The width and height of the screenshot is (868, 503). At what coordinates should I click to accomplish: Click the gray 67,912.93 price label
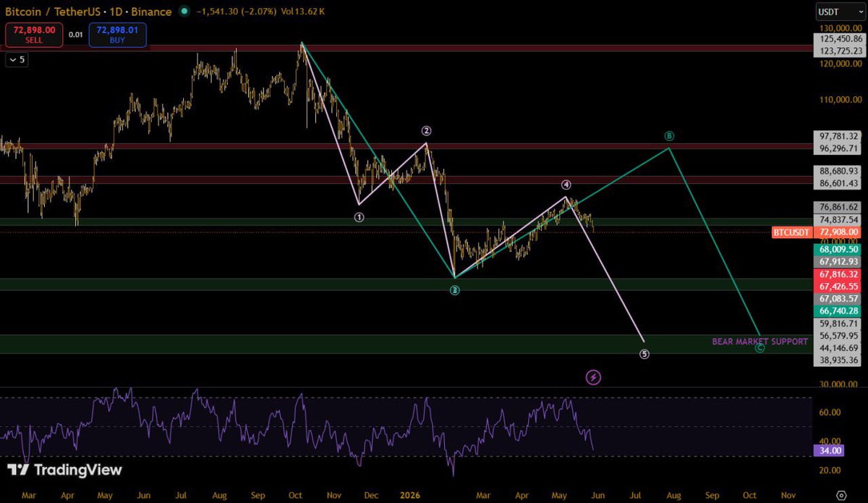point(838,261)
